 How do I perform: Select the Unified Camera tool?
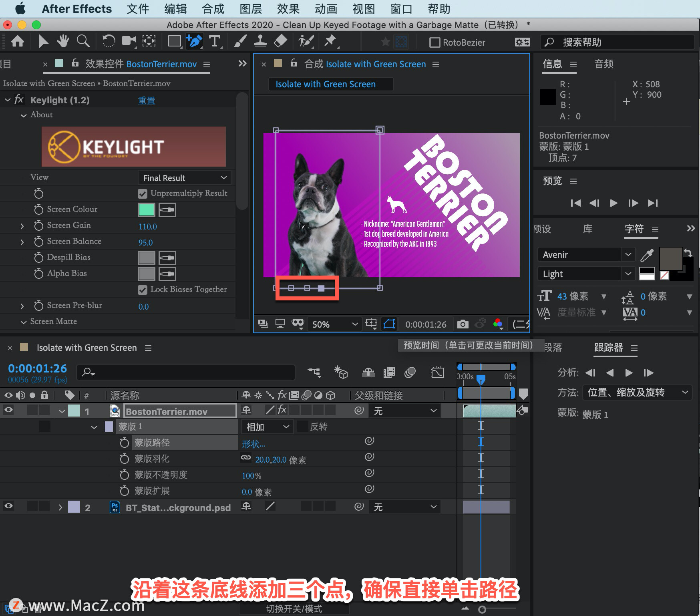tap(129, 41)
